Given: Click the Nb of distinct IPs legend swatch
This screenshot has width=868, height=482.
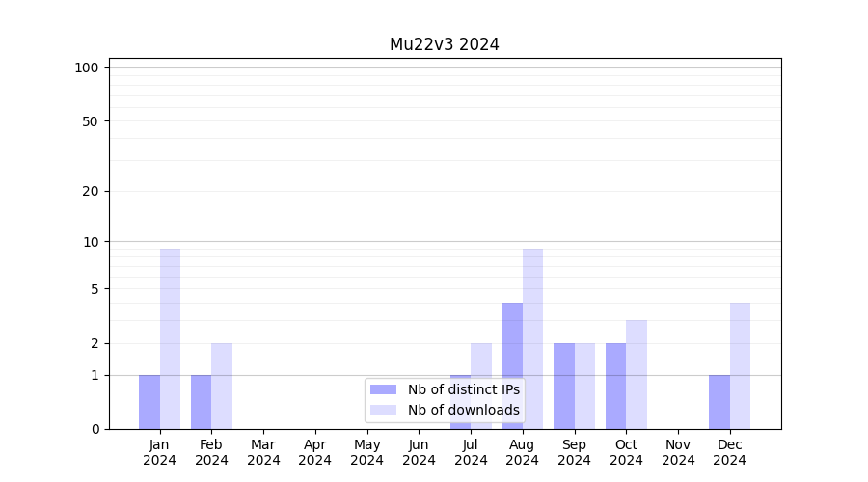Looking at the screenshot, I should [x=383, y=389].
